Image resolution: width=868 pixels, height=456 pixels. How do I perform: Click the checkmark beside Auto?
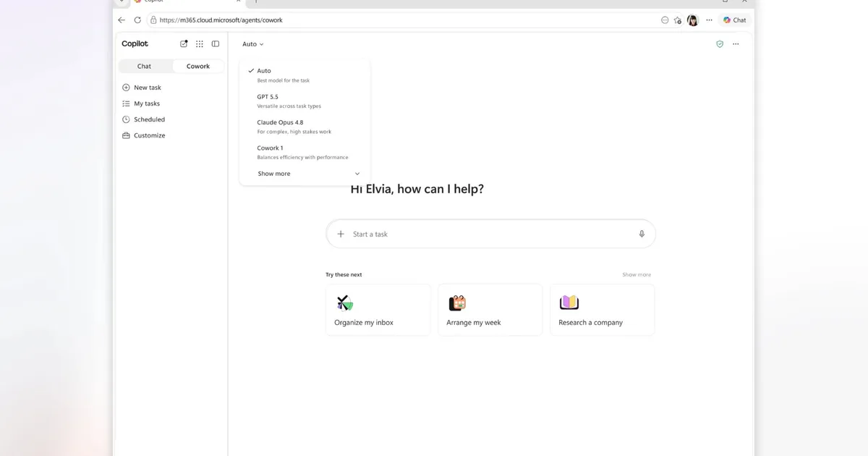pyautogui.click(x=251, y=71)
